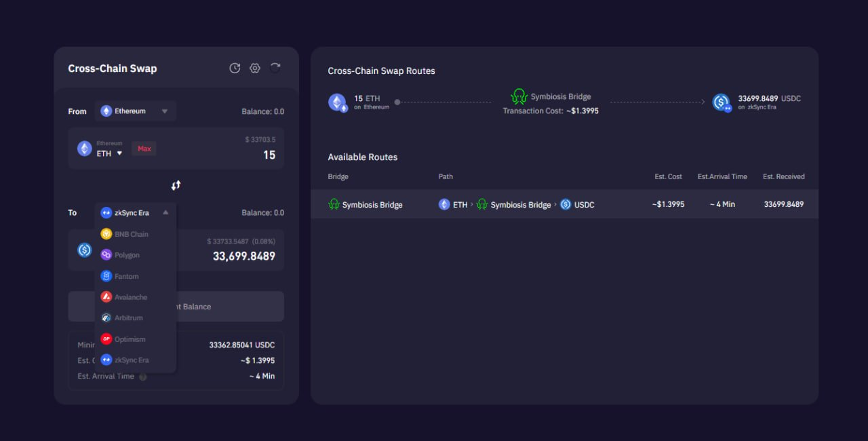Click the Est. Arrival Time help icon
This screenshot has width=868, height=441.
[143, 377]
